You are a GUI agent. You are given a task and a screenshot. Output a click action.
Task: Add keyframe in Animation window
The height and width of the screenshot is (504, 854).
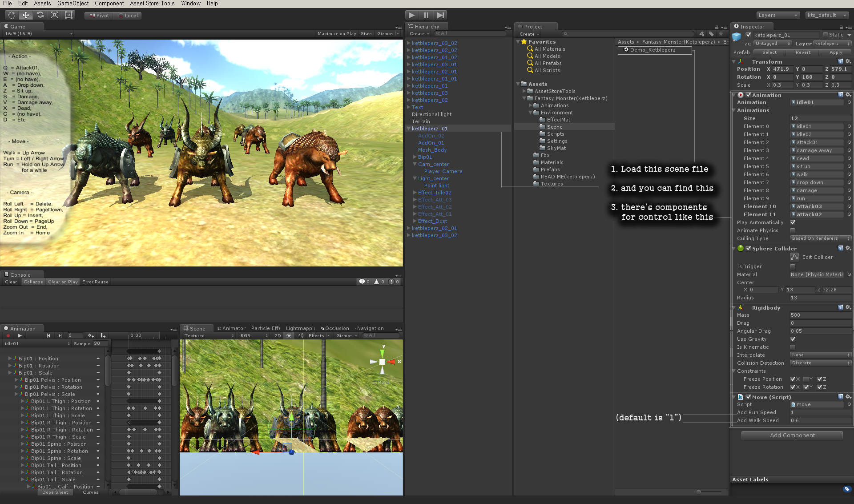(91, 336)
